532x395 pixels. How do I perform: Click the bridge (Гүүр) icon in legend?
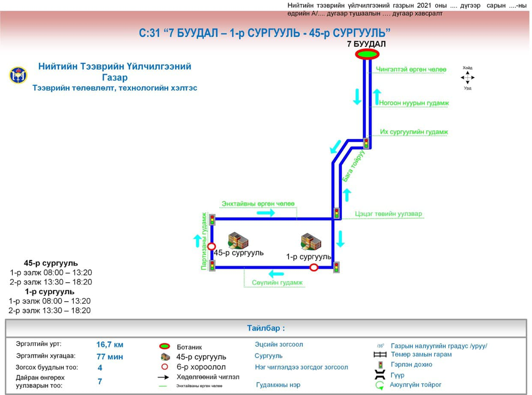coord(380,375)
